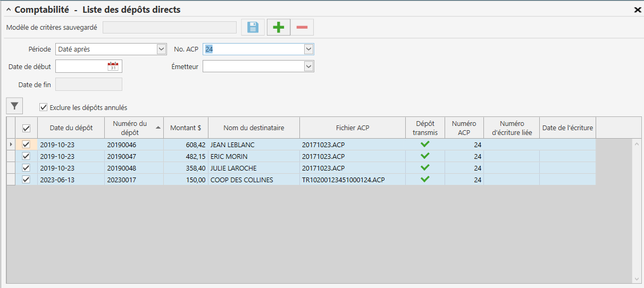Open the No. ACP dropdown showing 24
644x288 pixels.
(x=308, y=49)
